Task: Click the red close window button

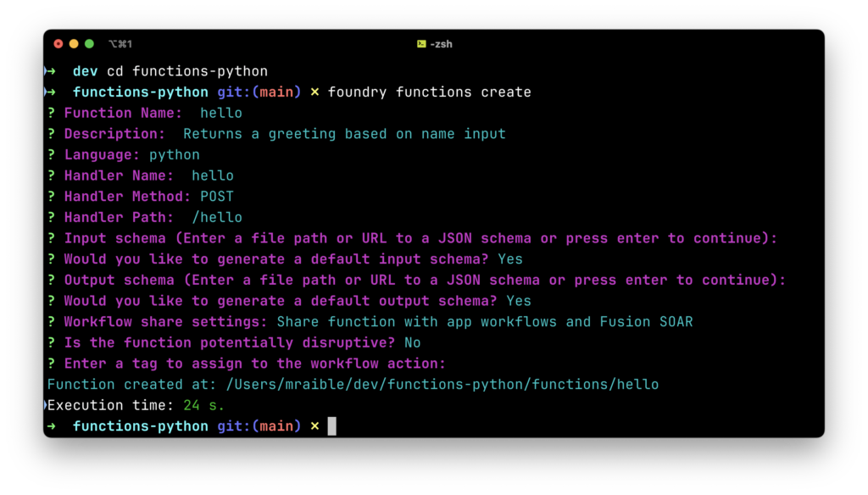Action: 58,44
